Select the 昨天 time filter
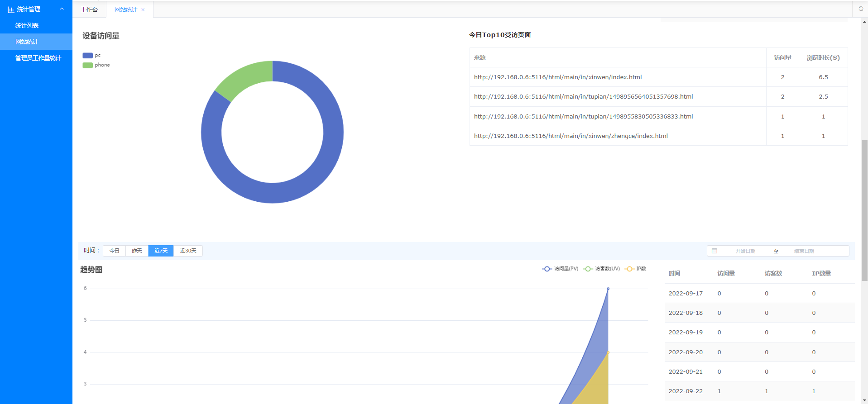This screenshot has height=404, width=868. (x=137, y=251)
